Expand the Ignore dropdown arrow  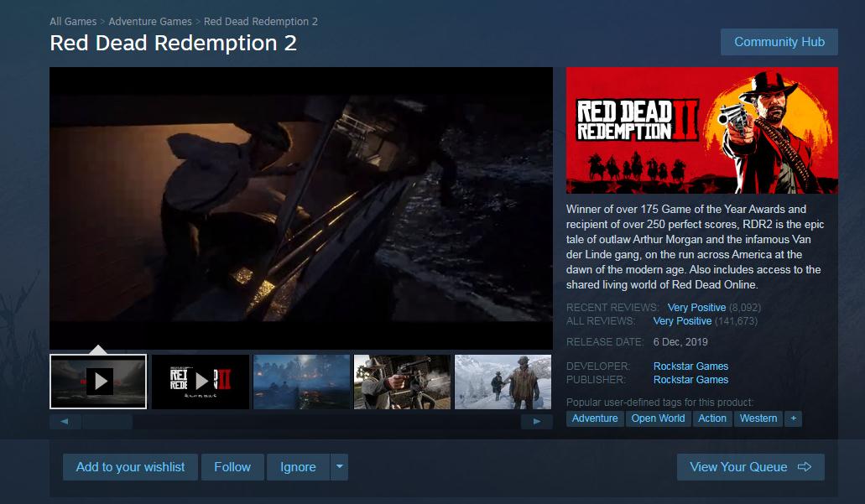point(339,467)
